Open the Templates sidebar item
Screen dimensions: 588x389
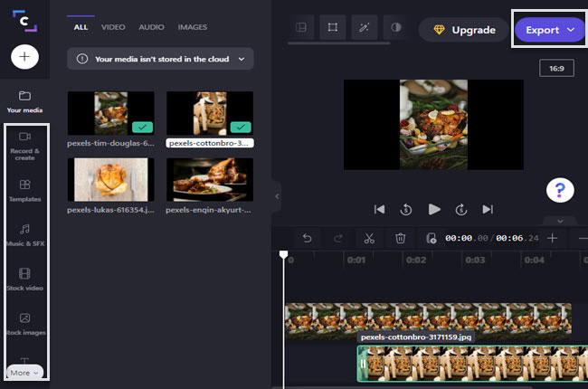(x=24, y=191)
